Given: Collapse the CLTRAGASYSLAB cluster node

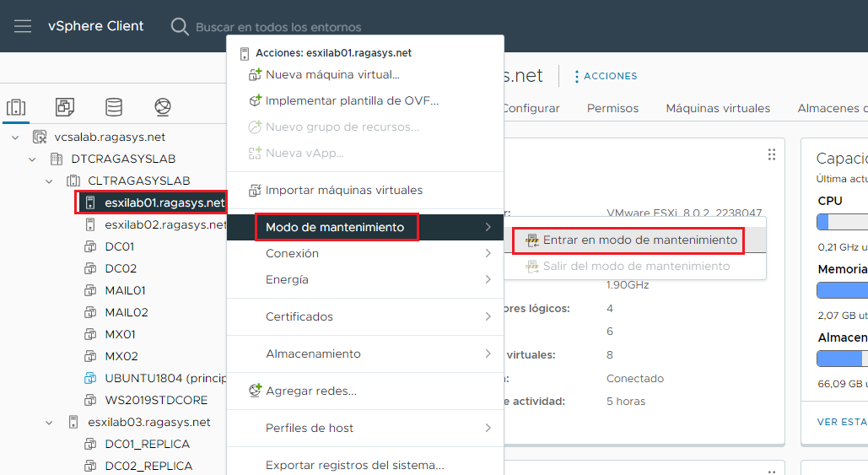Looking at the screenshot, I should (x=49, y=181).
